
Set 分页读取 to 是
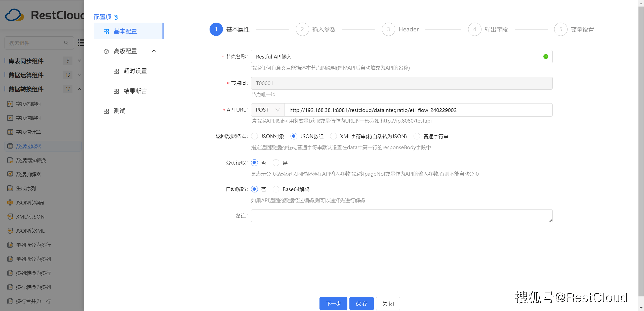coord(276,163)
